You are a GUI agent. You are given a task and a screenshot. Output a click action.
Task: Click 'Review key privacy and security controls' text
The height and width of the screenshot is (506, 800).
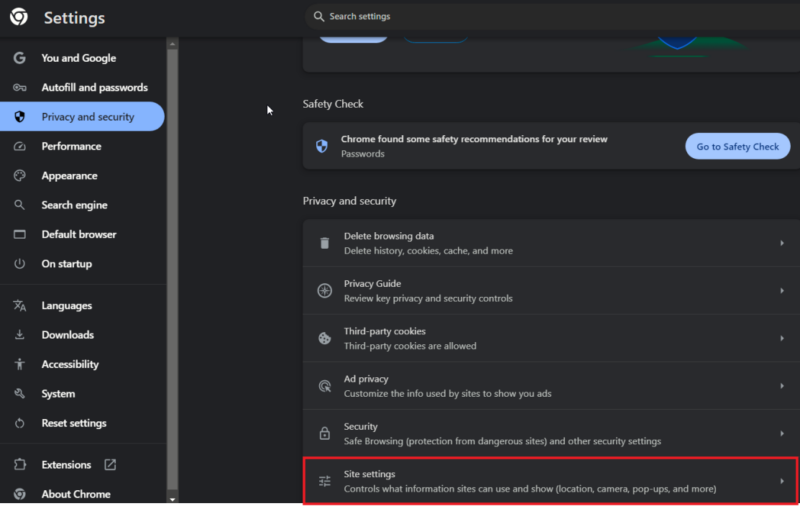428,298
